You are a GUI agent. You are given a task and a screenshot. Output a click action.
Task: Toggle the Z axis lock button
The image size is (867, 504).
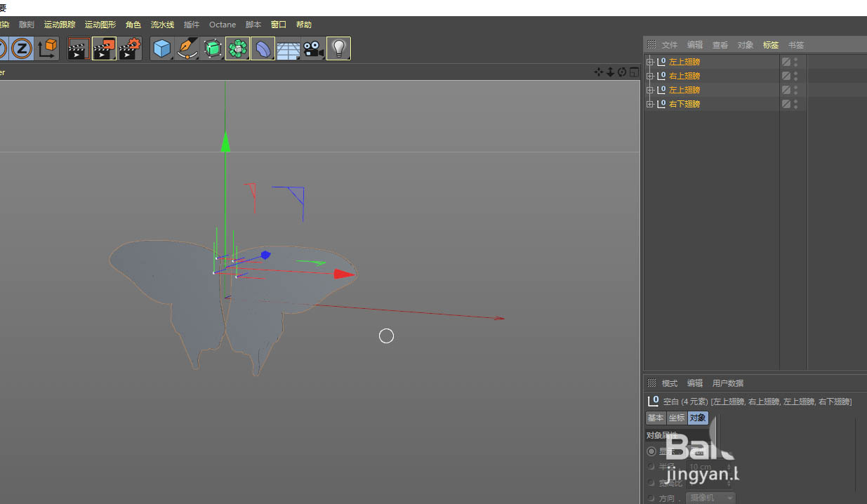22,48
